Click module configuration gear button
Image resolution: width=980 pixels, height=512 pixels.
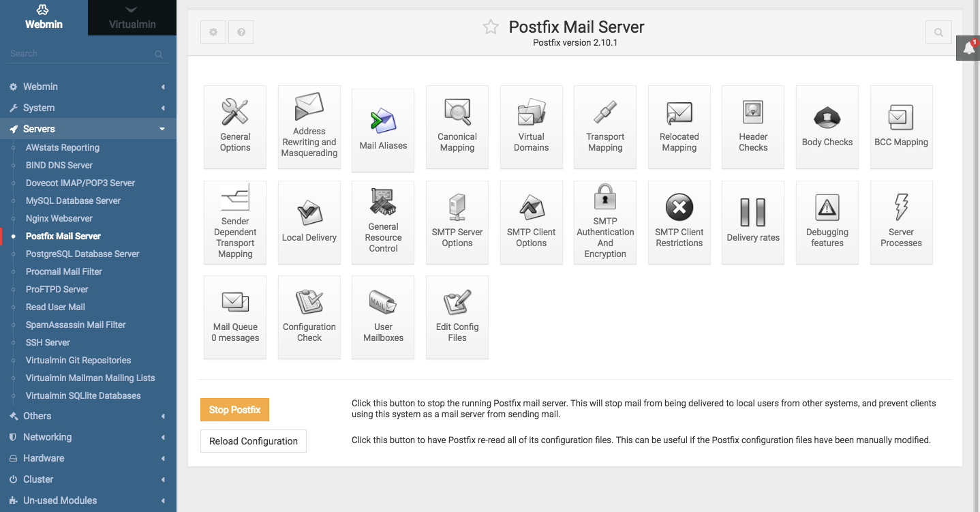(213, 32)
